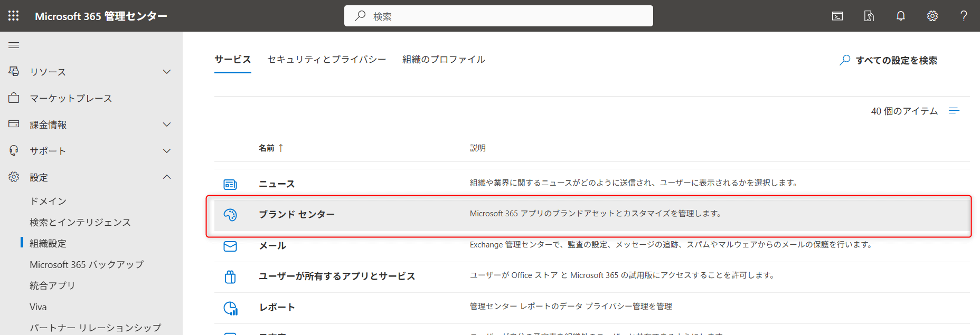Open Microsoft 365 バックアップ in sidebar
This screenshot has height=335, width=980.
coord(87,264)
